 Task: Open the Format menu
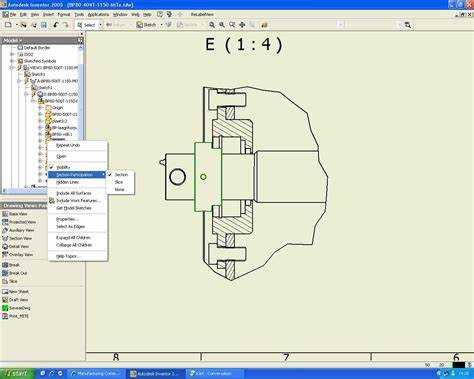[64, 15]
